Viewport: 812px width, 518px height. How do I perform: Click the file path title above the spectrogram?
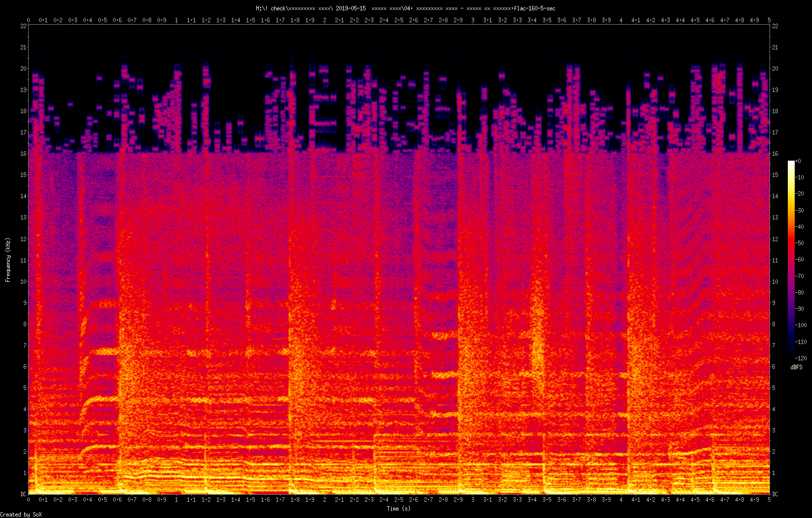[406, 8]
